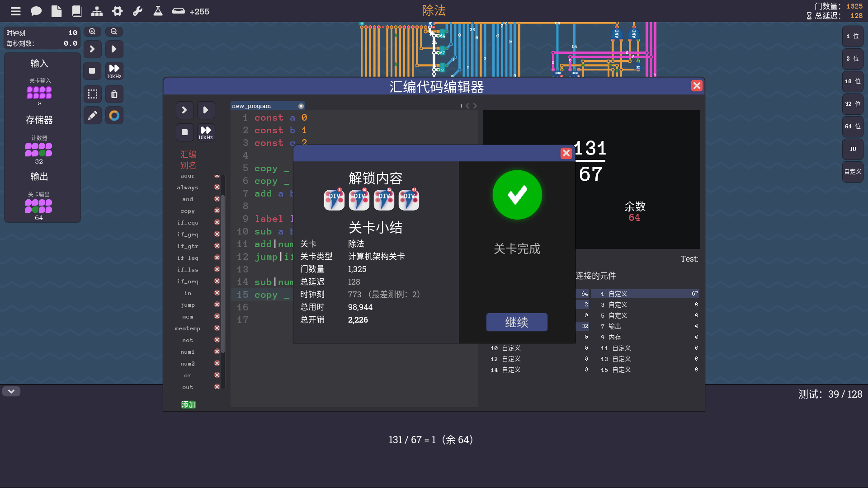Click the flask lab icon
This screenshot has width=868, height=488.
(158, 11)
